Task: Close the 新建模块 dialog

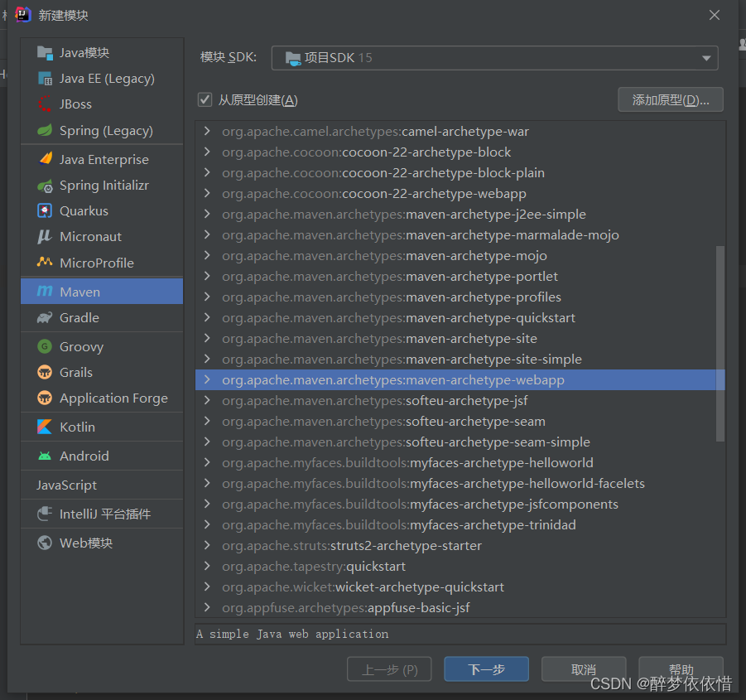Action: coord(715,15)
